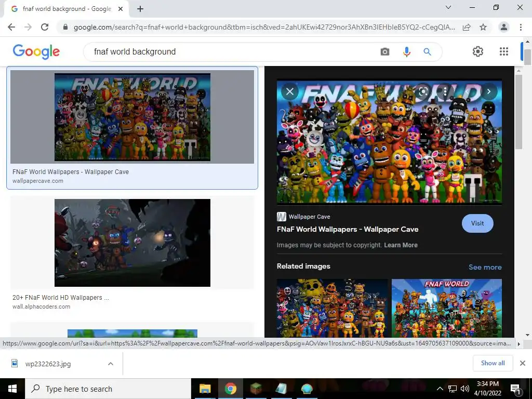Image resolution: width=532 pixels, height=399 pixels.
Task: Share this page via the address bar icon
Action: [x=467, y=27]
